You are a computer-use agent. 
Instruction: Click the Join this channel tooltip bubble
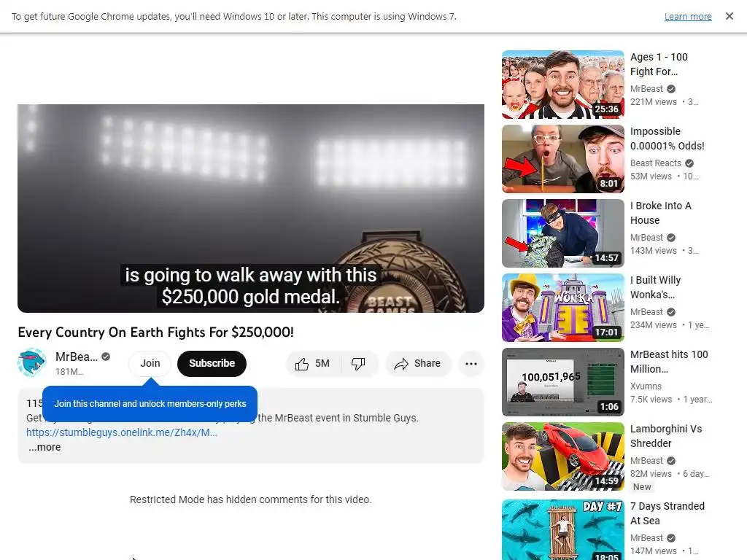(x=150, y=404)
